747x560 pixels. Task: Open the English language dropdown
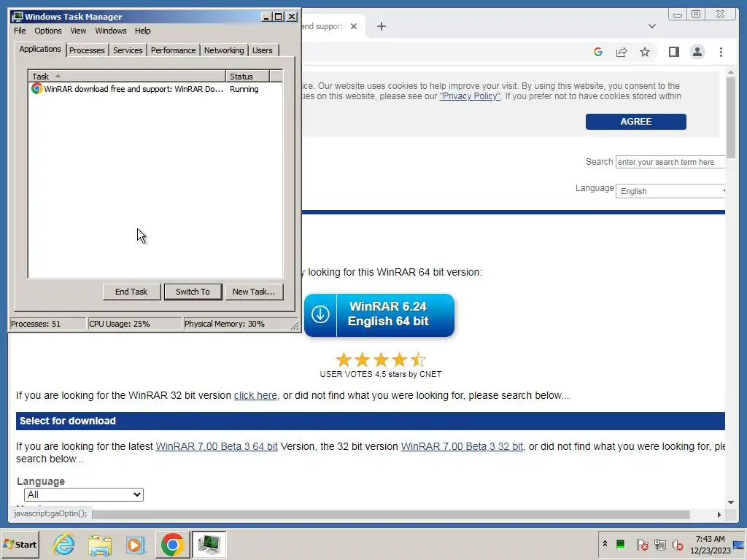(x=670, y=191)
